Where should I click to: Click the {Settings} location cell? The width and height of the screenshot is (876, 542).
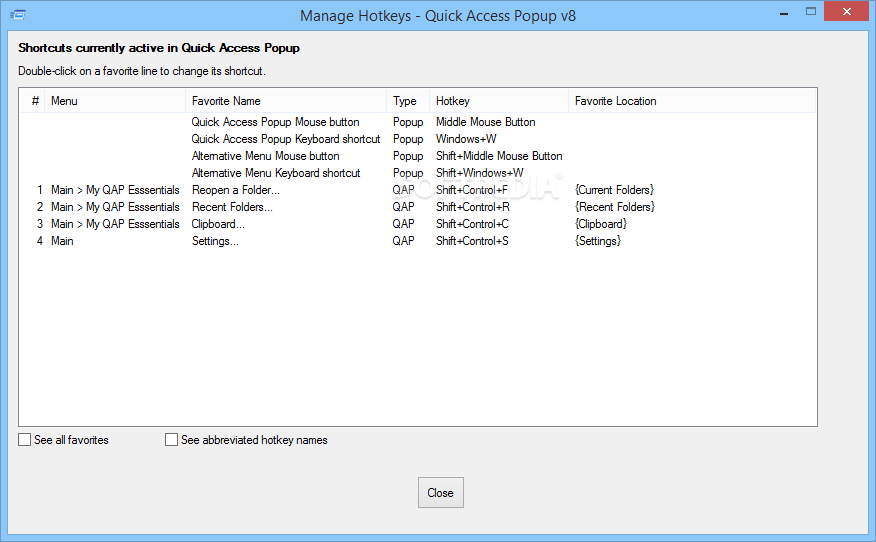598,241
